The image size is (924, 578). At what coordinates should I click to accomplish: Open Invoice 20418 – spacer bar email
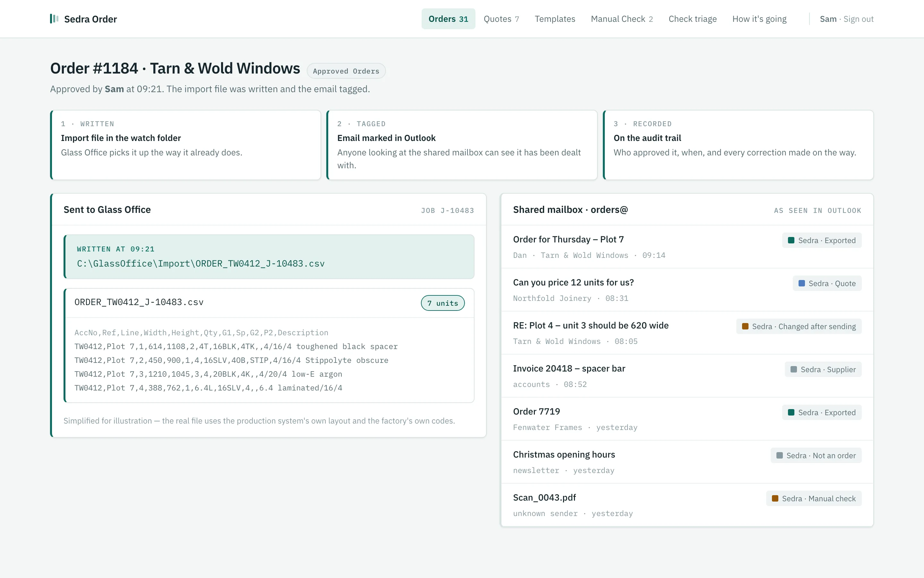click(687, 376)
